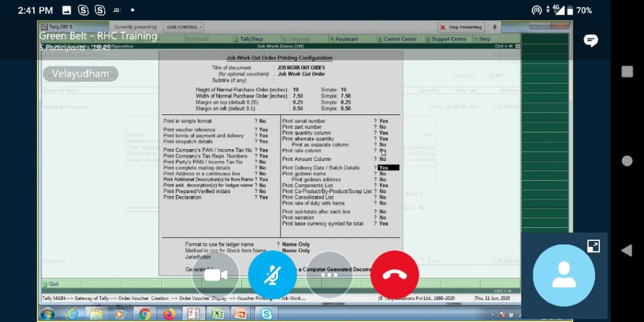Click the pin icon beside Stop Presenting
Viewport: 644px width, 322px height.
pyautogui.click(x=494, y=27)
